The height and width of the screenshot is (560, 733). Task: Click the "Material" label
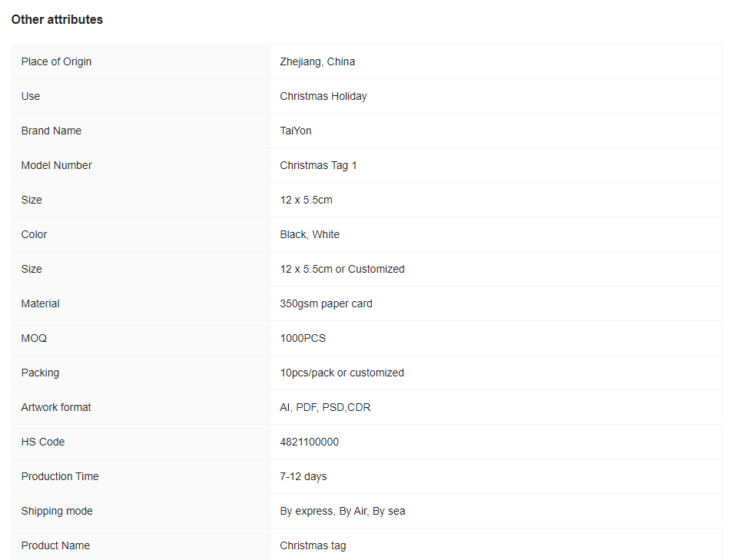40,303
